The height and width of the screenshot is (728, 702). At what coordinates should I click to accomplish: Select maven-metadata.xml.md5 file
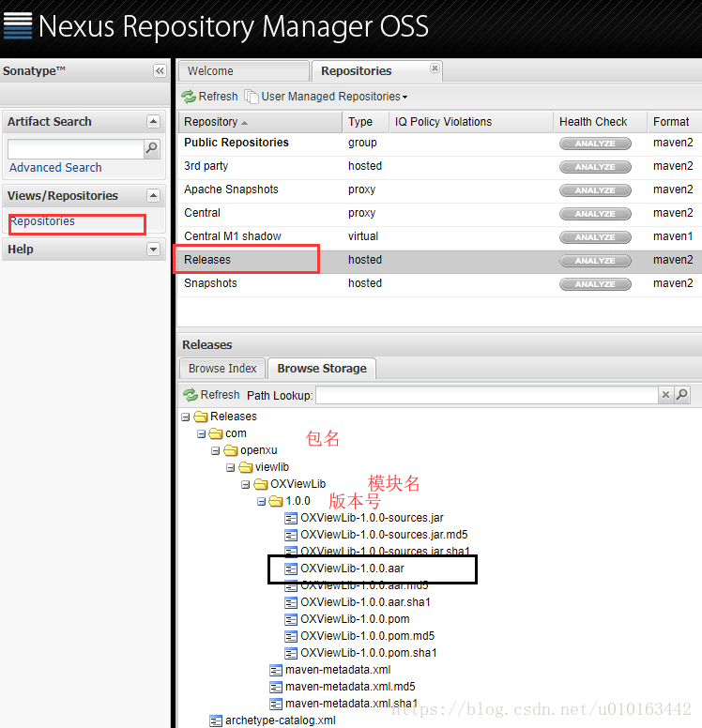[x=350, y=687]
